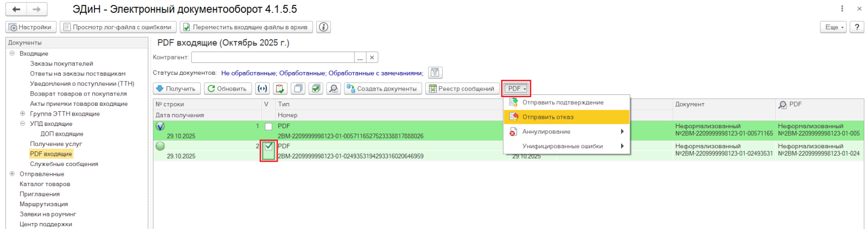Click the check all documents icon
The height and width of the screenshot is (229, 868).
pos(316,88)
